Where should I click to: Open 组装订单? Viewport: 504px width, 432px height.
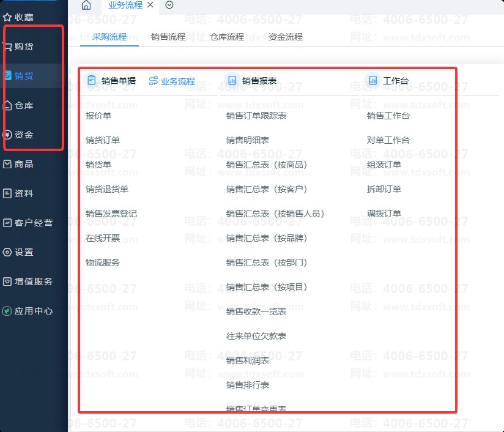click(x=384, y=165)
